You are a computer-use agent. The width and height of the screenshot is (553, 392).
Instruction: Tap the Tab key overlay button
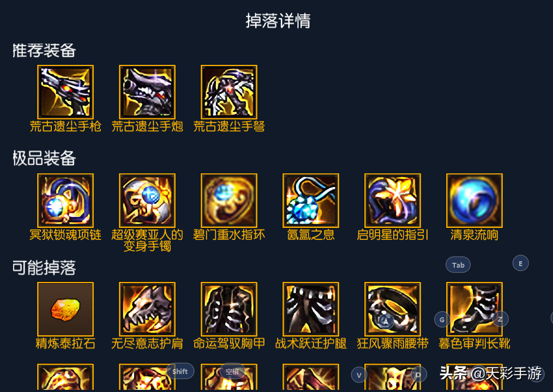tap(458, 265)
